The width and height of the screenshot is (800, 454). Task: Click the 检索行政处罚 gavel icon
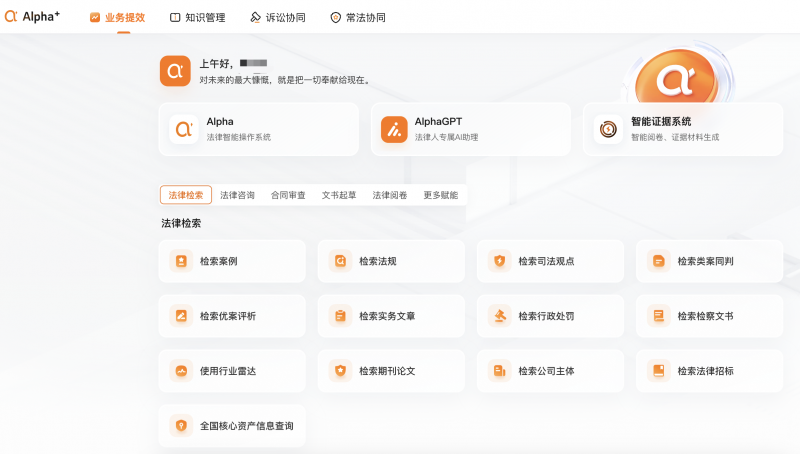tap(499, 316)
